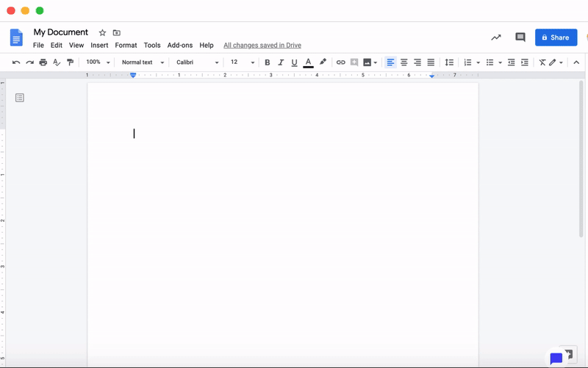Open the File menu
This screenshot has height=368, width=588.
[x=38, y=46]
